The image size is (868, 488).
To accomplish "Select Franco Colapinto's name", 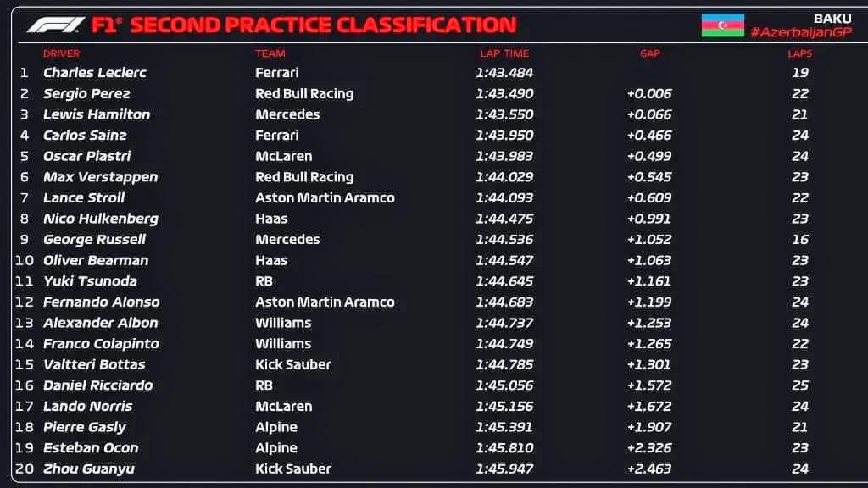I will click(101, 344).
